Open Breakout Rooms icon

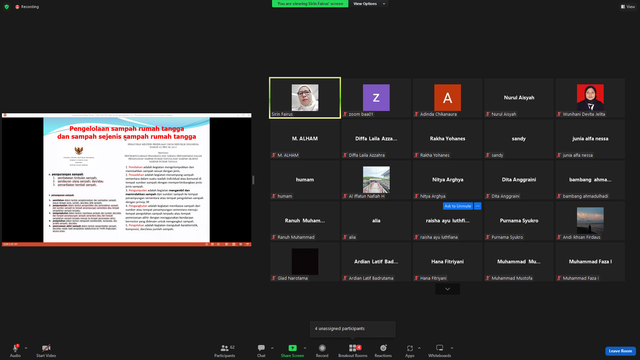353,348
